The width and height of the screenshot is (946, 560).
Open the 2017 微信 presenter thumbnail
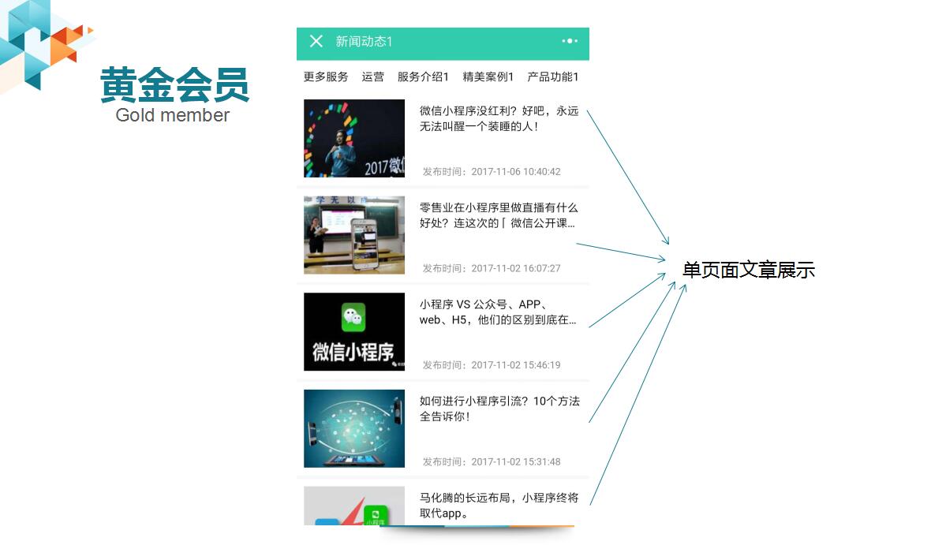pos(354,138)
